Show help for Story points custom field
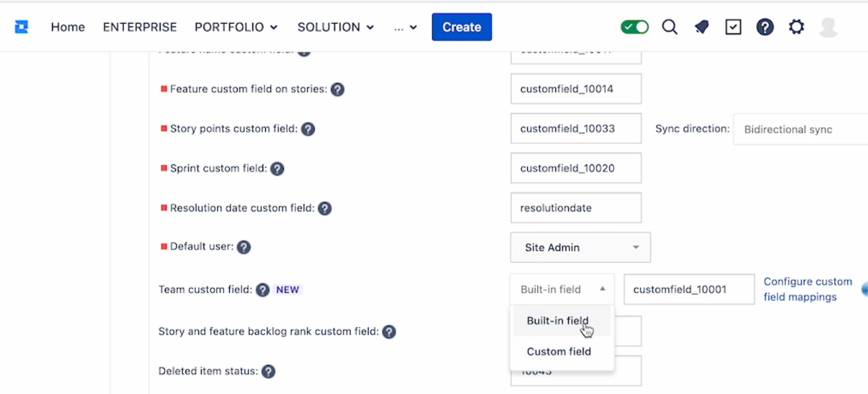The height and width of the screenshot is (394, 868). pyautogui.click(x=308, y=129)
